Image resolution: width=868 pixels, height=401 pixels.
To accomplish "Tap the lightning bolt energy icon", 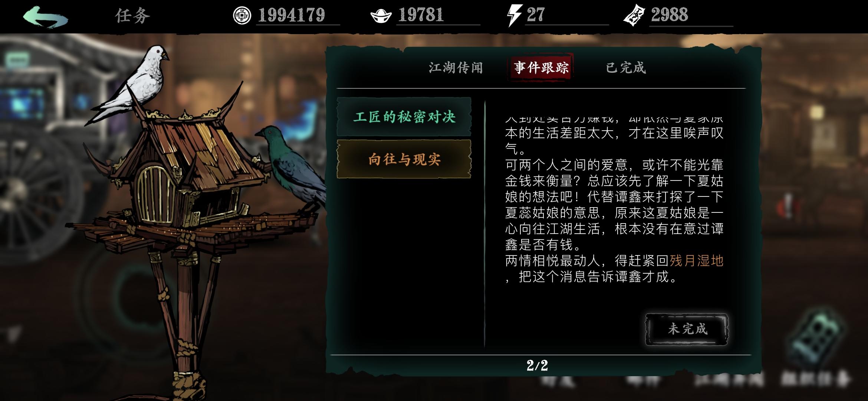I will pos(514,16).
